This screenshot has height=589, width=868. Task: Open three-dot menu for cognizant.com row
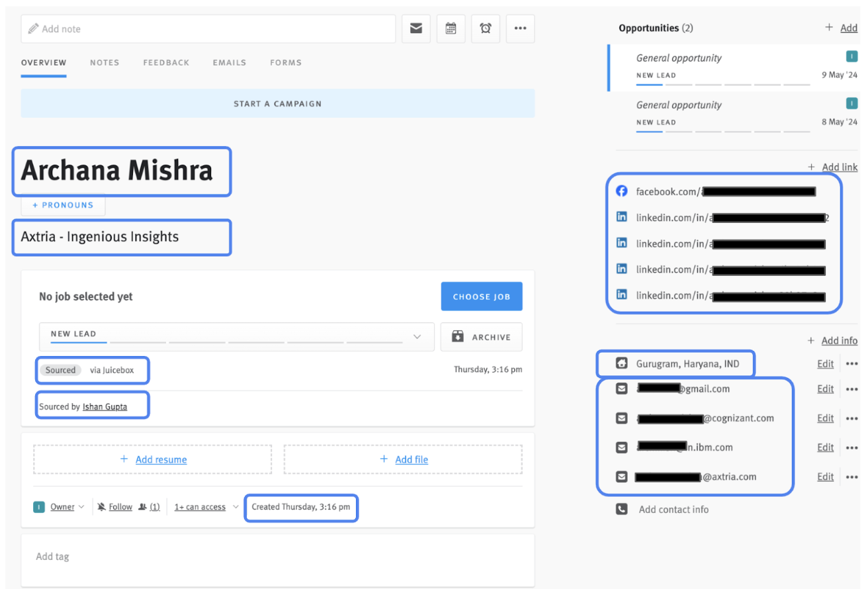851,418
